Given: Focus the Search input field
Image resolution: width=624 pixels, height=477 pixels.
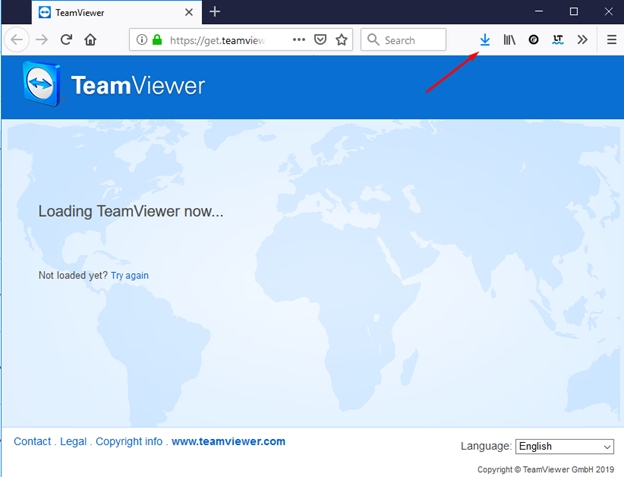Looking at the screenshot, I should (x=403, y=40).
